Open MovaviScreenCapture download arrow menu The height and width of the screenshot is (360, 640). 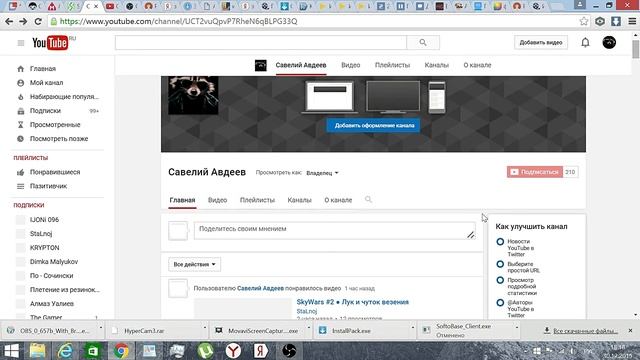(x=309, y=328)
